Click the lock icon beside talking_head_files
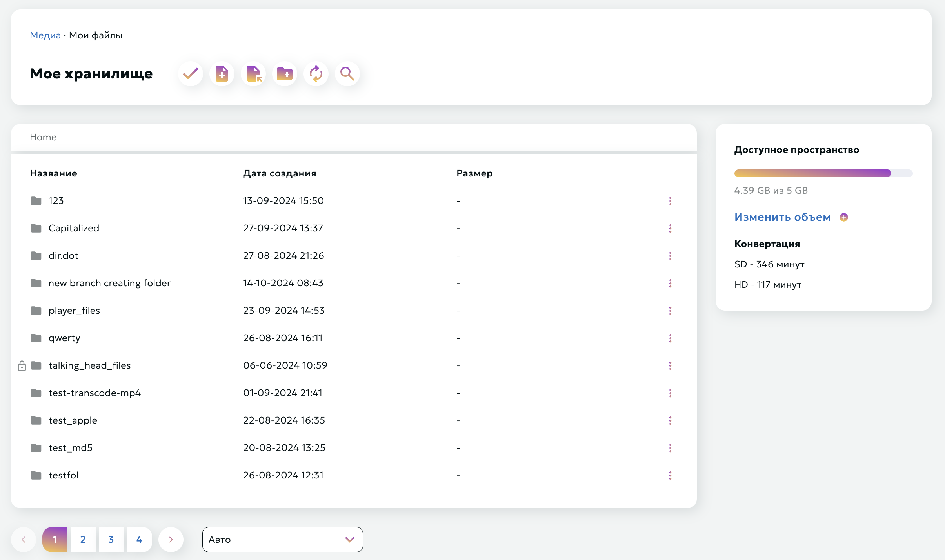Viewport: 945px width, 560px height. pos(22,366)
